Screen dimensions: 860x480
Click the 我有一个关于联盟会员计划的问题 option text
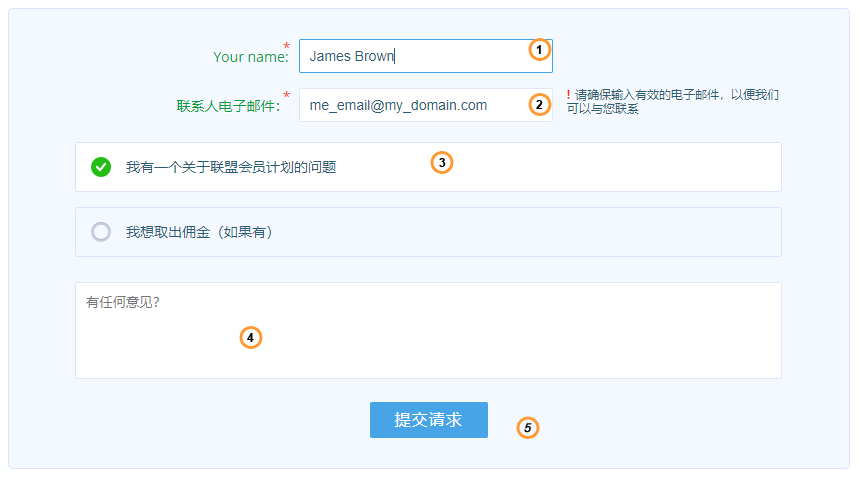point(230,168)
